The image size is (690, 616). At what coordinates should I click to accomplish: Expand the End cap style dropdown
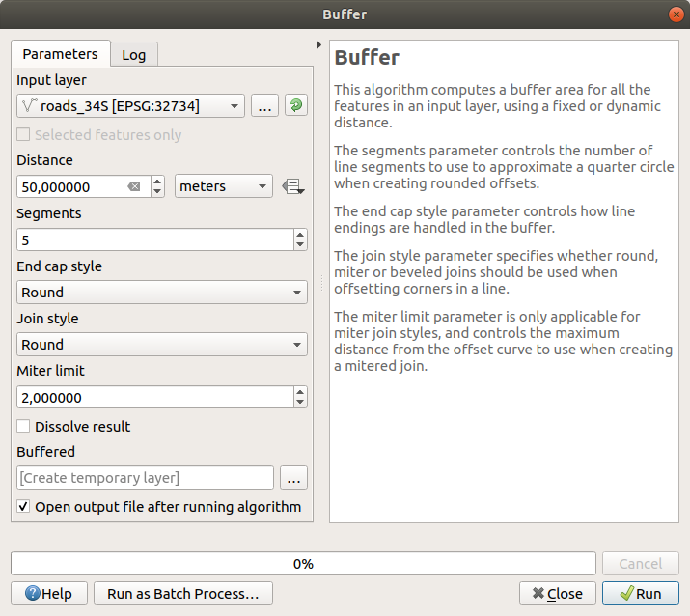[162, 292]
